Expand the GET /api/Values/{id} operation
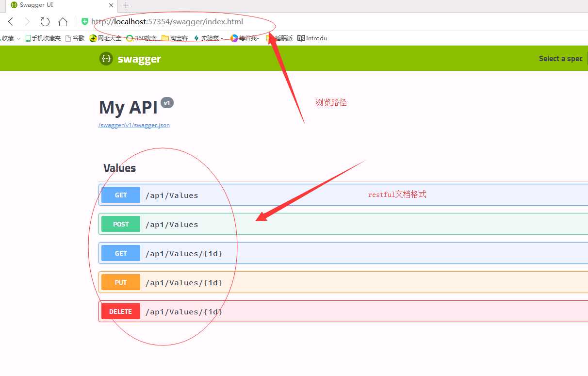 (343, 253)
